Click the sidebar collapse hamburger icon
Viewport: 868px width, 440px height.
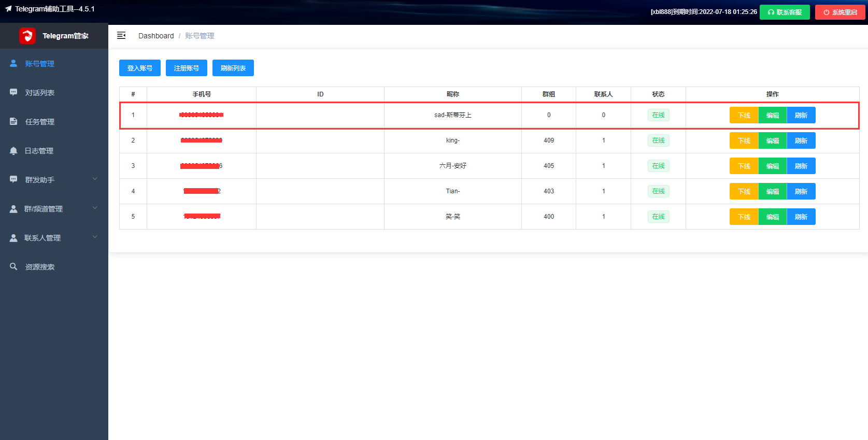tap(121, 36)
